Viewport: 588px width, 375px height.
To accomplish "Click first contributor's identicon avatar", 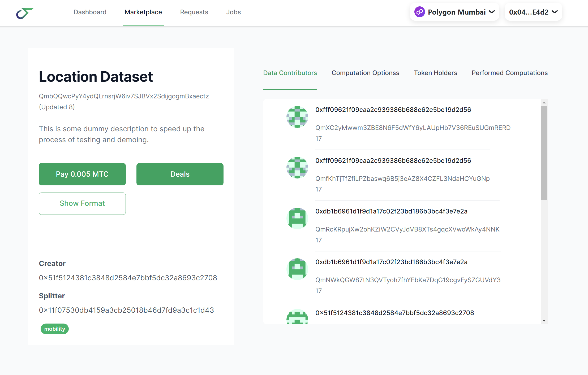I will 297,117.
